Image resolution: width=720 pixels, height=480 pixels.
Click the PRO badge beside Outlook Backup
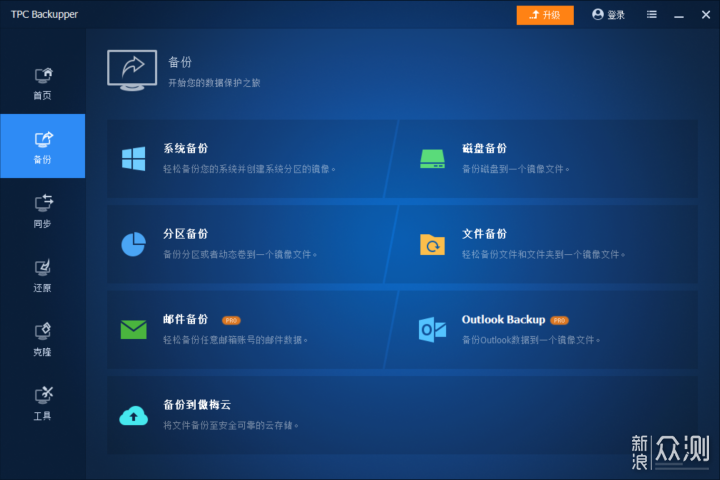pyautogui.click(x=559, y=321)
